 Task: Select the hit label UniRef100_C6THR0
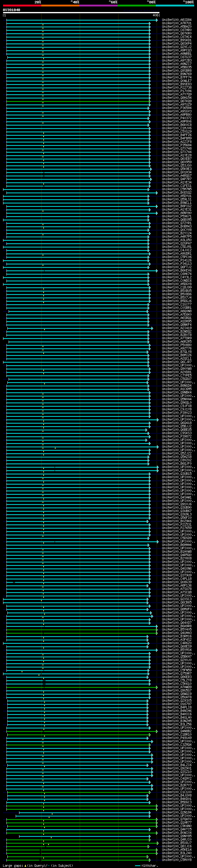pos(177,30)
